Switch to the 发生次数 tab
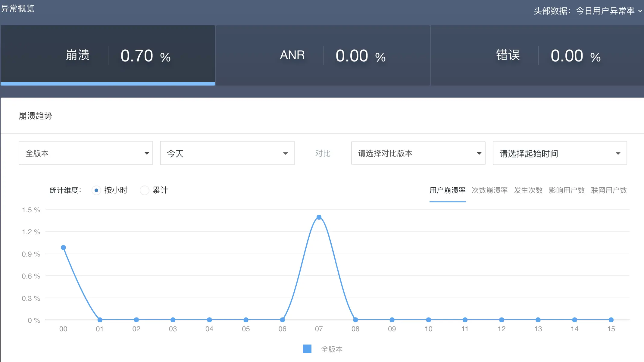644x362 pixels. (x=528, y=190)
